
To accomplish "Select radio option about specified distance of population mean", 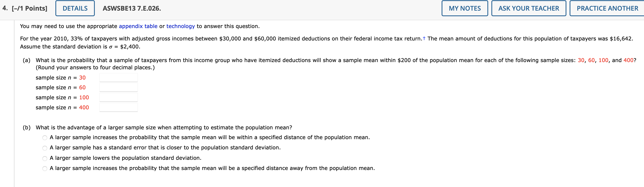I will click(x=44, y=137).
